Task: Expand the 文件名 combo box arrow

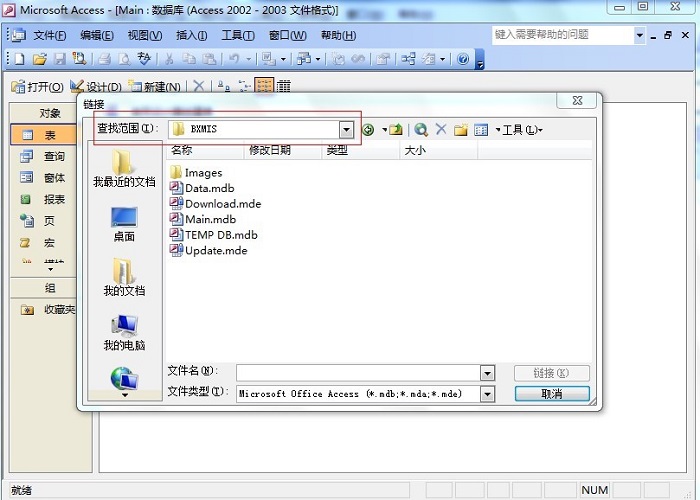Action: (x=488, y=373)
